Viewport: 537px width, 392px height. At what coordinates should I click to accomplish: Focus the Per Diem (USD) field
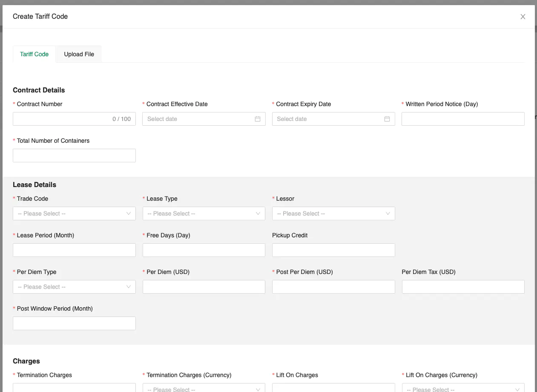click(x=204, y=287)
